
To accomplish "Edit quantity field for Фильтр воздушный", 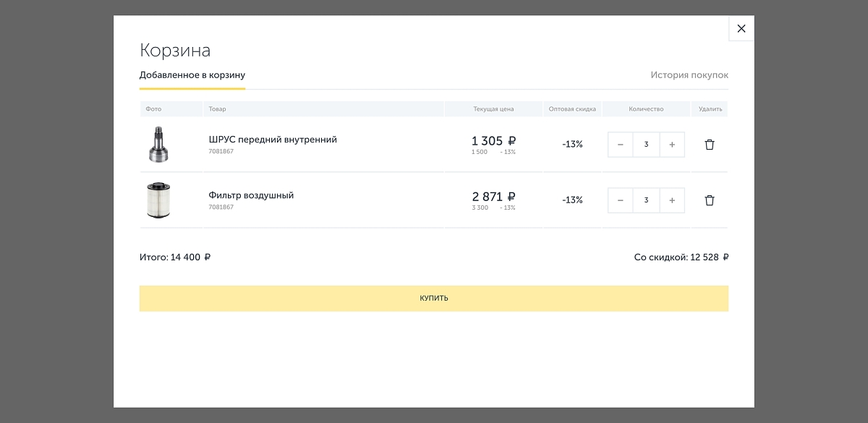I will tap(646, 200).
